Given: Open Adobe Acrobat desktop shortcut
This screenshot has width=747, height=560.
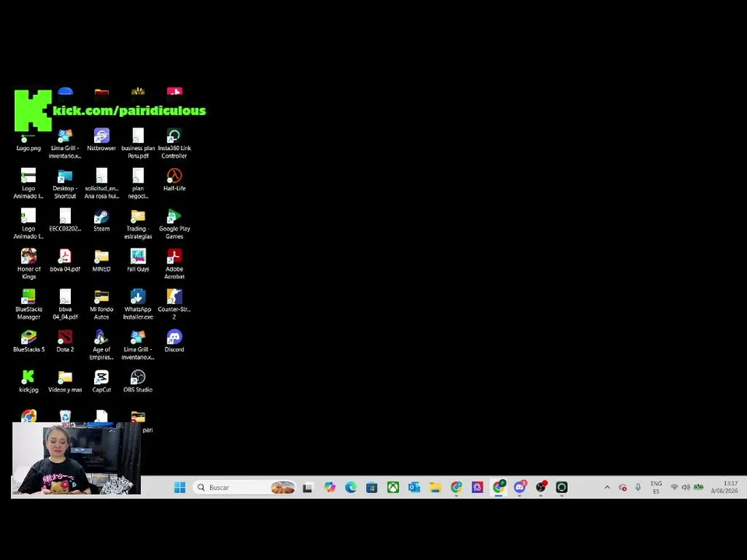Looking at the screenshot, I should (x=174, y=264).
